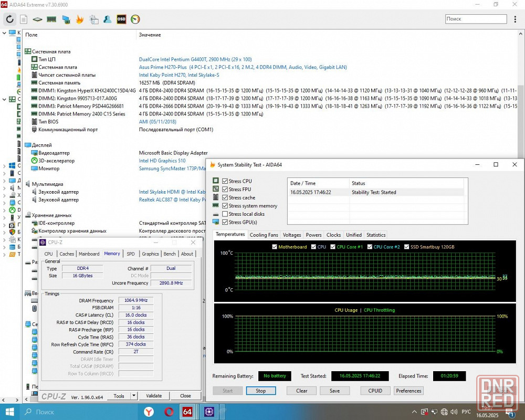Toggle Stress cache checkbox

coord(225,197)
